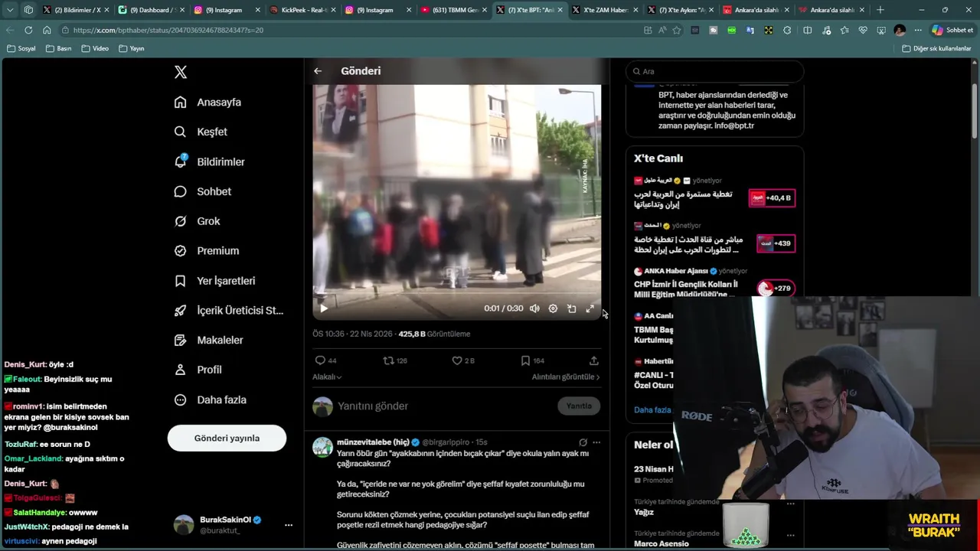The width and height of the screenshot is (980, 551).
Task: Go to browser home page
Action: tap(47, 30)
